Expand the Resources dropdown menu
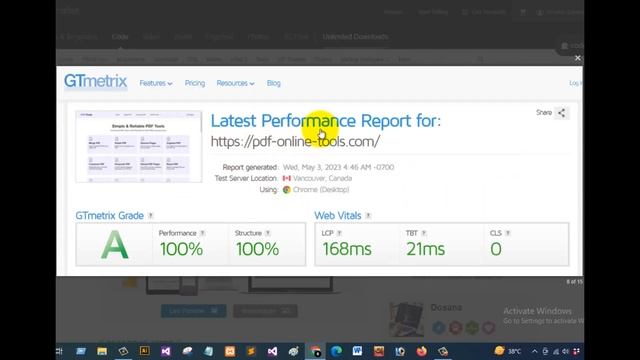The height and width of the screenshot is (360, 640). (236, 83)
